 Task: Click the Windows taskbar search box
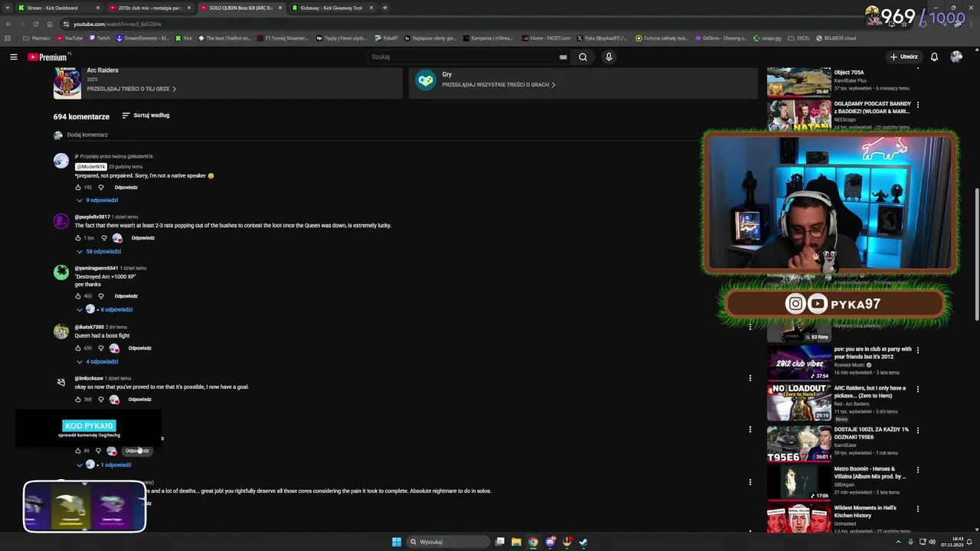click(449, 542)
